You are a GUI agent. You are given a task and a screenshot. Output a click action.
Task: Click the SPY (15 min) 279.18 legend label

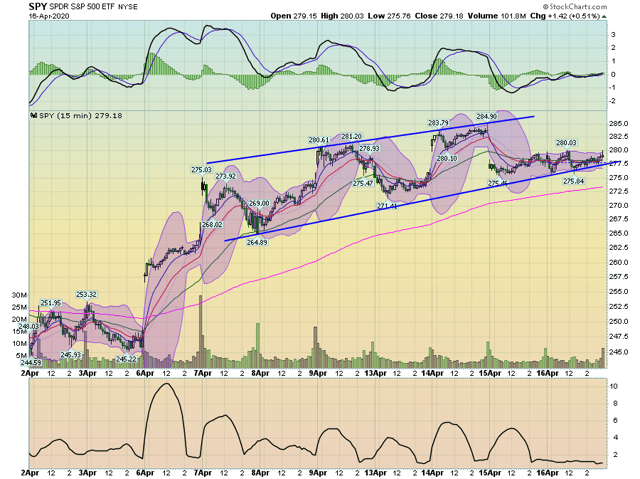click(x=81, y=116)
